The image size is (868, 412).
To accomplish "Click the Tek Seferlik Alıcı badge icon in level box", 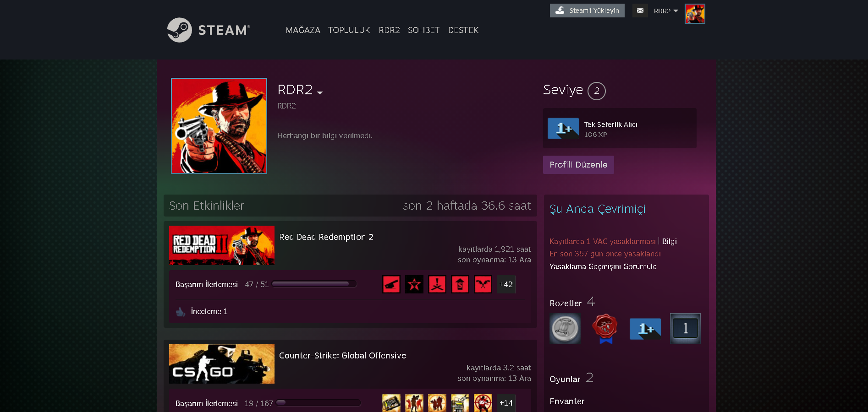I will pos(563,129).
